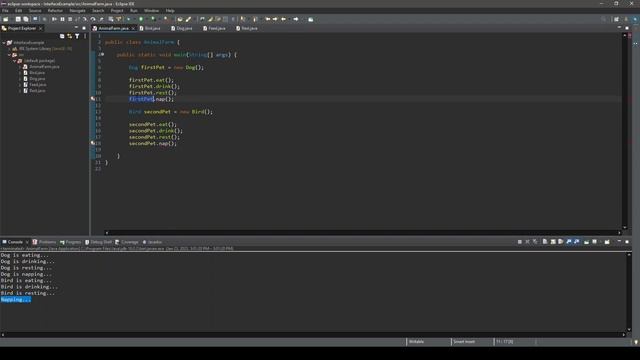Expand Dog.java in the project tree

coord(20,79)
